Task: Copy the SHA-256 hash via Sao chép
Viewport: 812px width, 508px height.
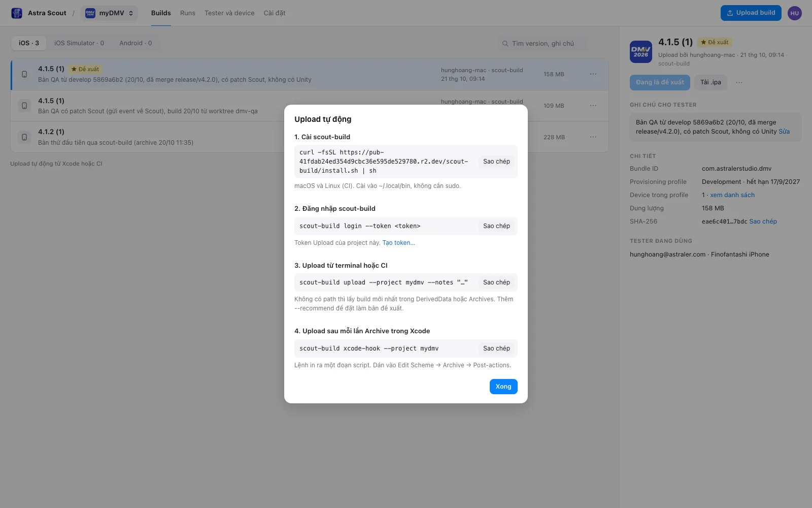Action: click(763, 221)
